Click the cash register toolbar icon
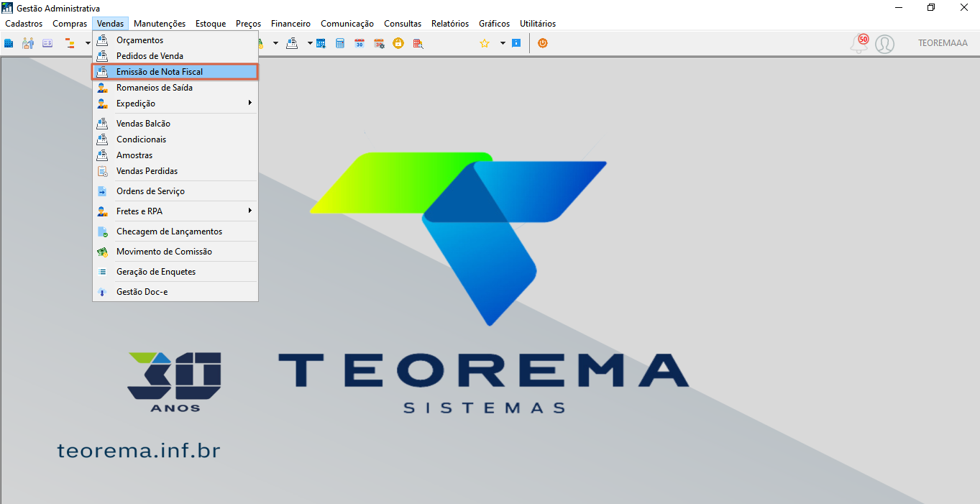 [x=292, y=43]
